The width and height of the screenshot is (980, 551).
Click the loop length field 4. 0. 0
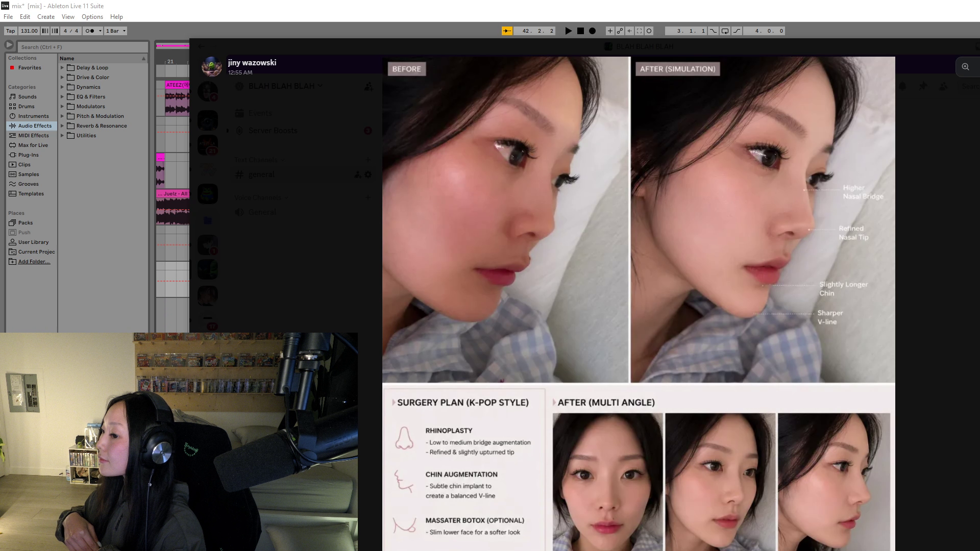click(764, 31)
